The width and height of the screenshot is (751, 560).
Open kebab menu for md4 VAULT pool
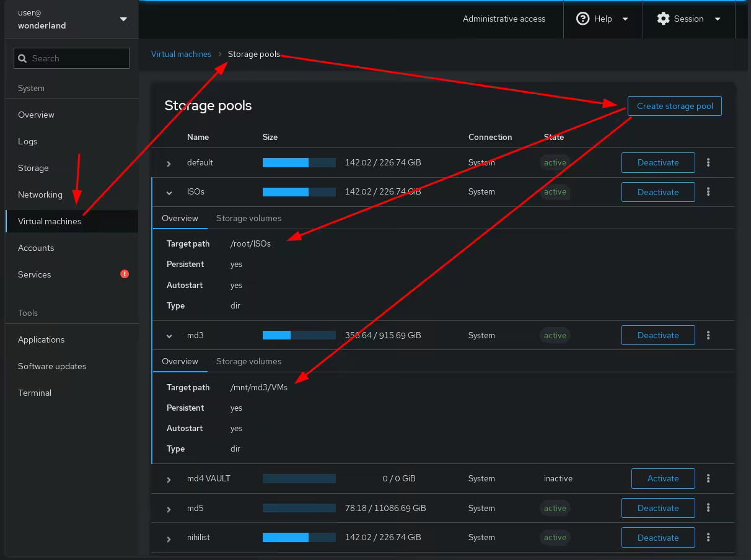point(708,478)
